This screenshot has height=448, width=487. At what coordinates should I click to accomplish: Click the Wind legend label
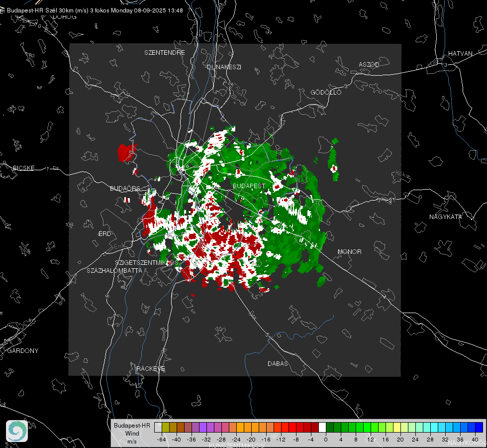132,434
